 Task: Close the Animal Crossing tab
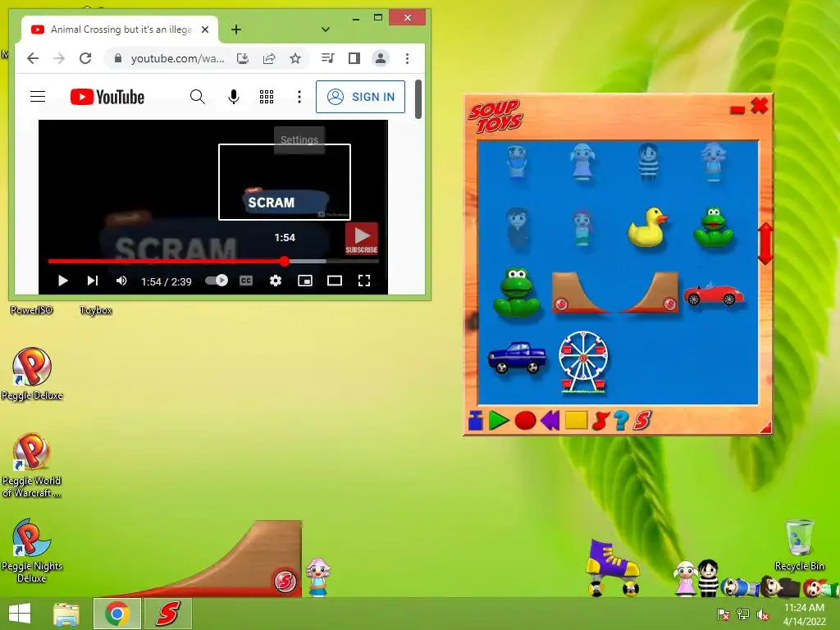point(204,30)
